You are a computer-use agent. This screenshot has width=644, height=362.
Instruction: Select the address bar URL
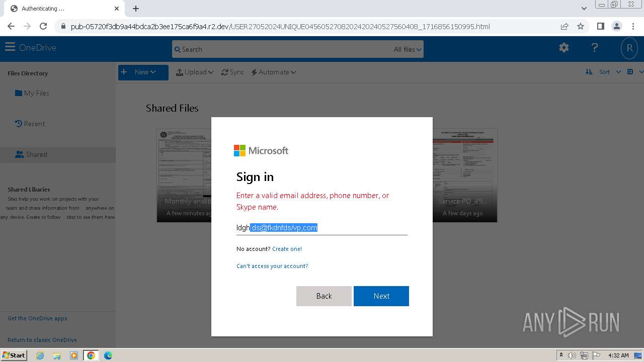click(280, 27)
